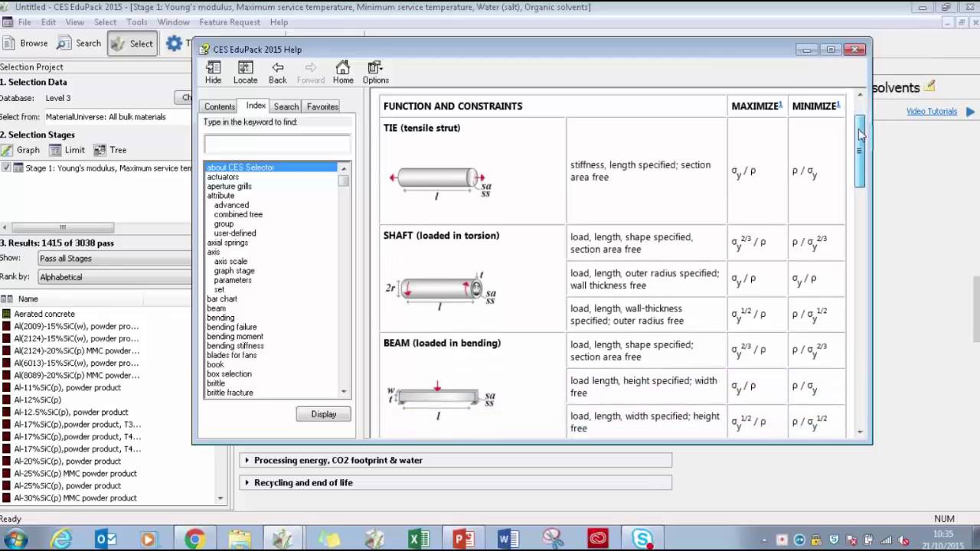Switch to the Search tab in help

tap(286, 107)
